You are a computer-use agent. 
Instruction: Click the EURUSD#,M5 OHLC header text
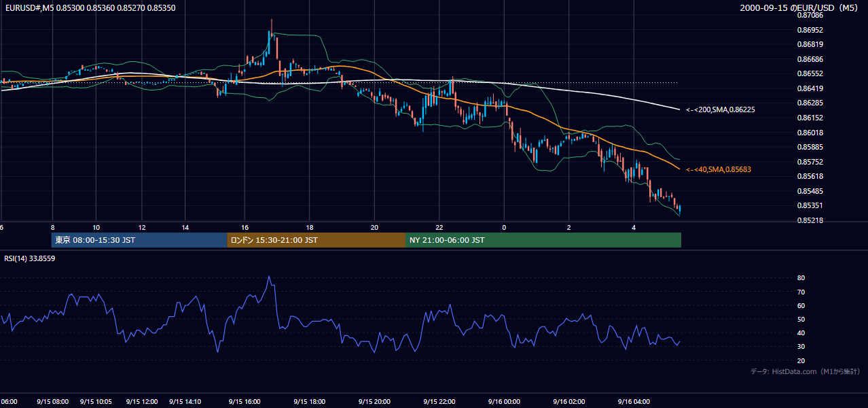point(90,7)
